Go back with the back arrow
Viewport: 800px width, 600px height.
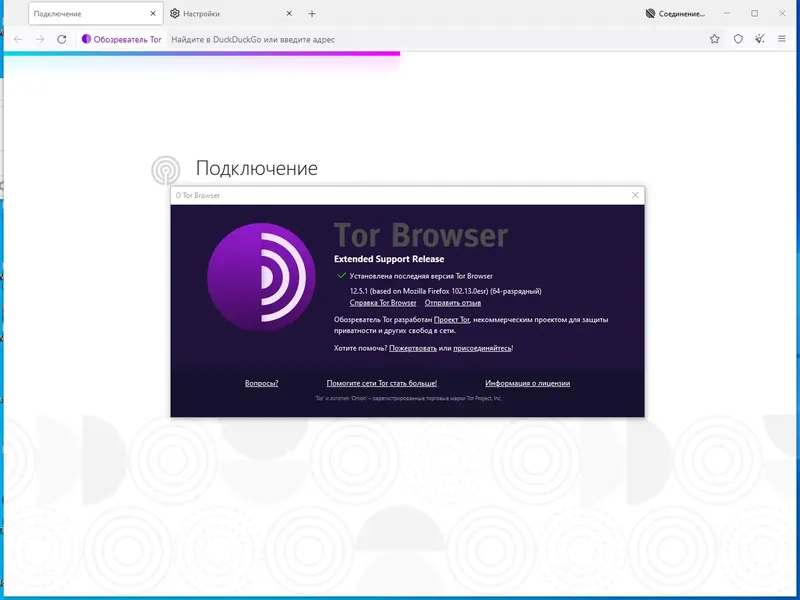tap(18, 39)
